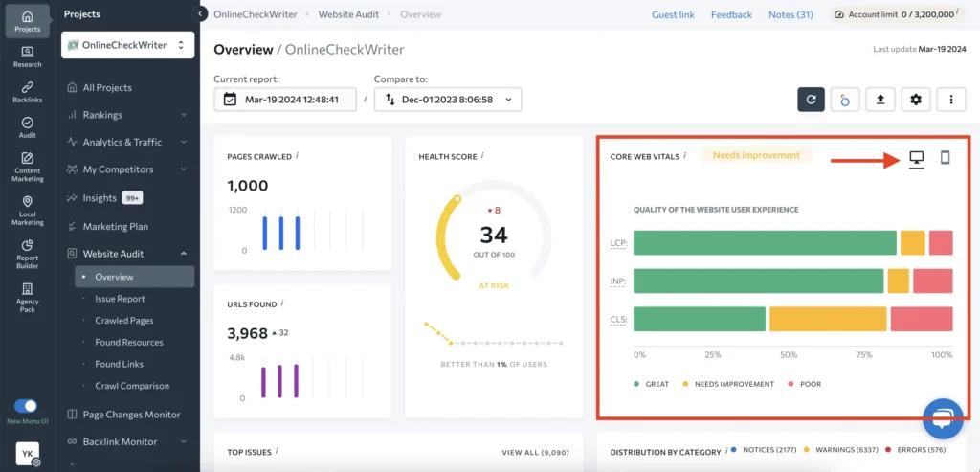Click the CLS metric label

point(619,319)
